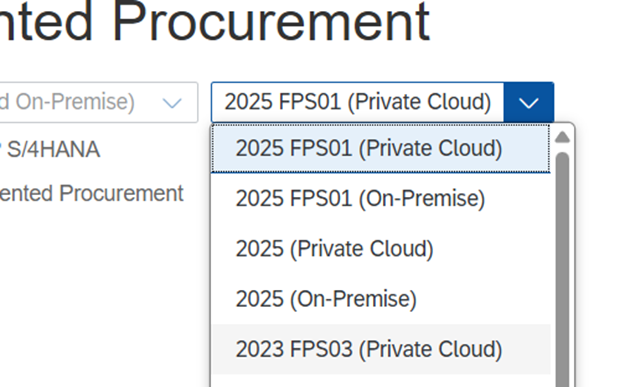Choose the blue-highlighted currently selected list entry
Image resolution: width=630 pixels, height=387 pixels.
pos(380,148)
